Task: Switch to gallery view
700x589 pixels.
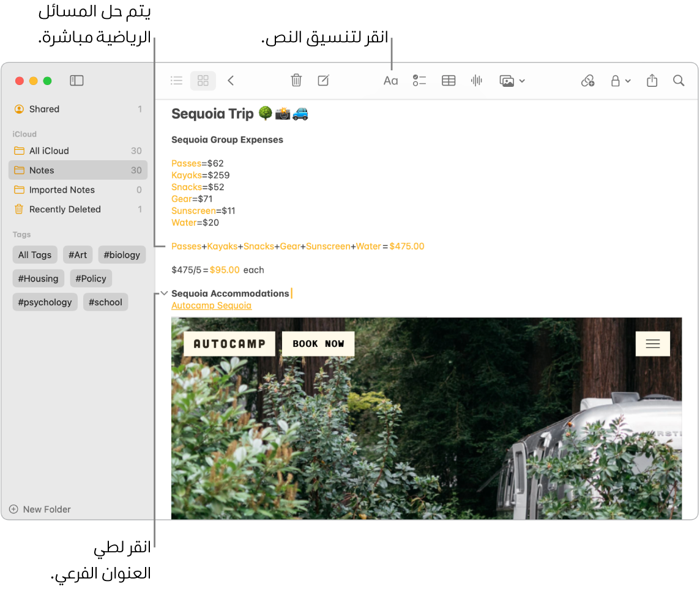Action: [x=203, y=80]
